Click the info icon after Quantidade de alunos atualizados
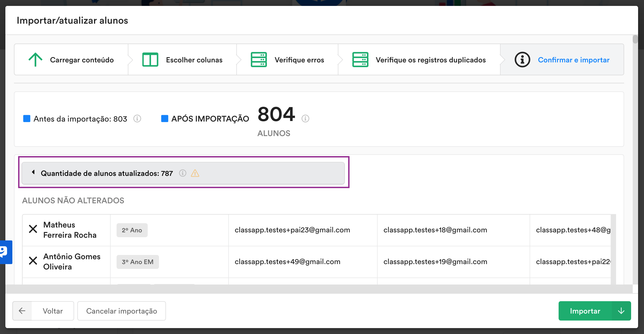This screenshot has width=644, height=334. (183, 173)
